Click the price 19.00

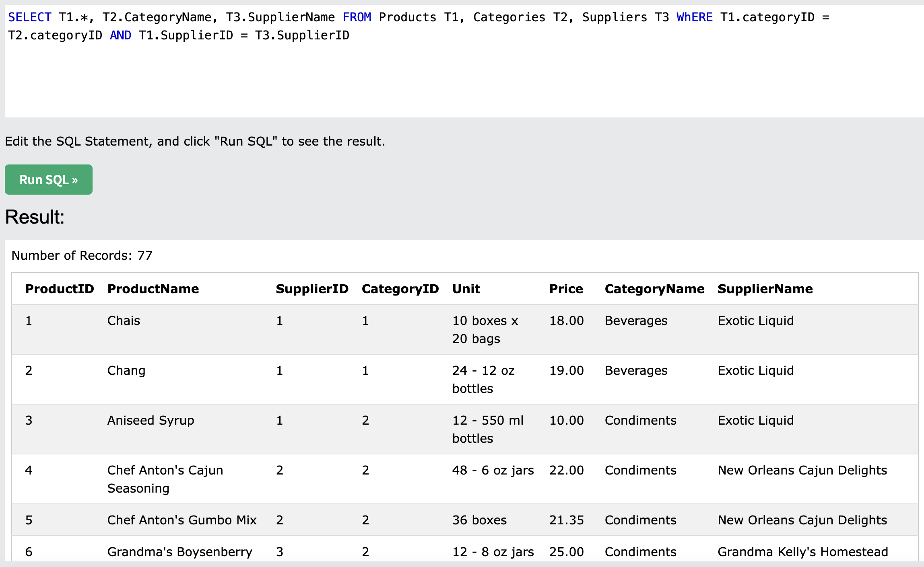coord(566,370)
